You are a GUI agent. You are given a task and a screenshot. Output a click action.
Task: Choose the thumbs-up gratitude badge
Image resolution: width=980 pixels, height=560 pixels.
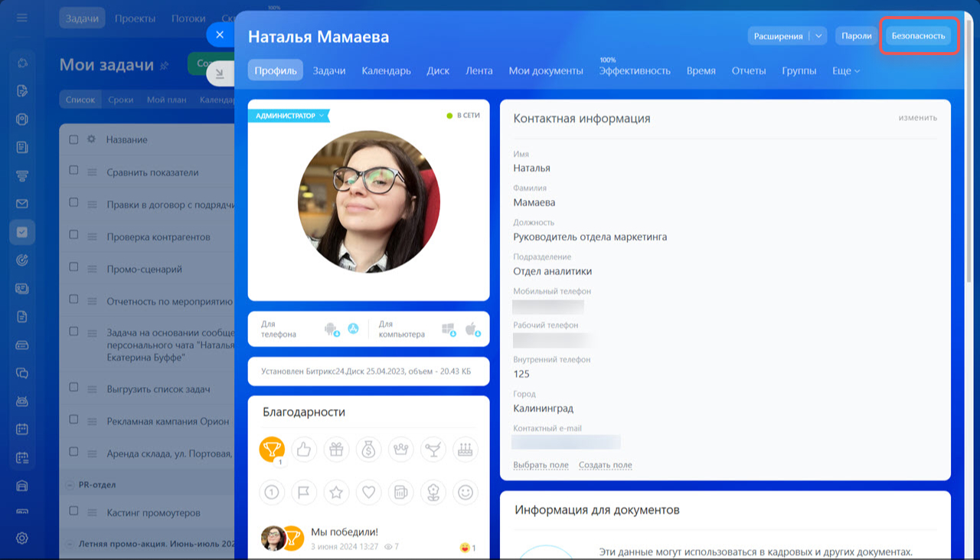(x=304, y=450)
